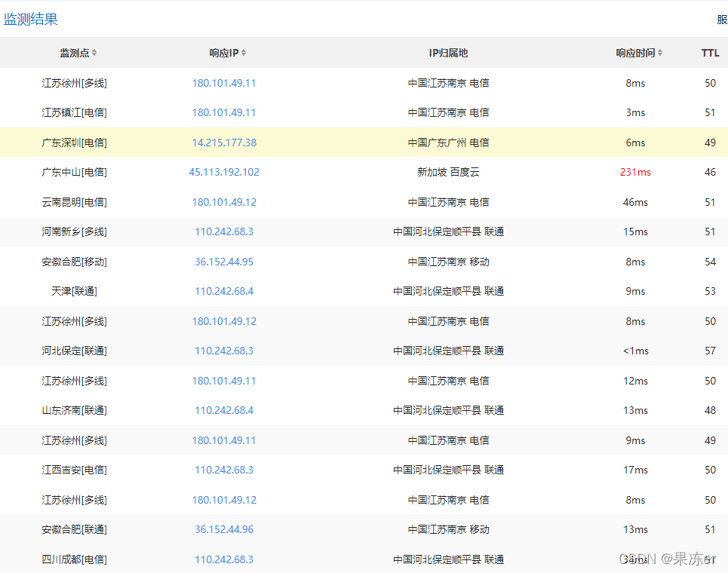The width and height of the screenshot is (728, 573).
Task: Click the red 231ms response time
Action: 635,172
